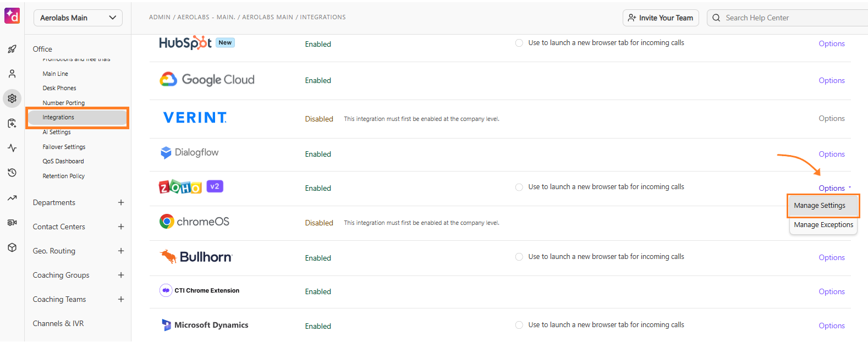The height and width of the screenshot is (342, 868).
Task: Open the Aerolabs Main office dropdown
Action: point(78,18)
